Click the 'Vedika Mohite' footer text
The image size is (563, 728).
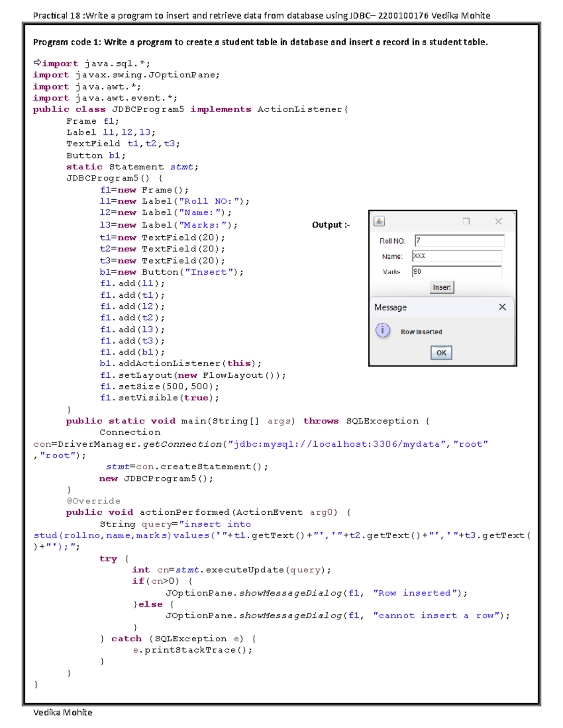pyautogui.click(x=63, y=713)
